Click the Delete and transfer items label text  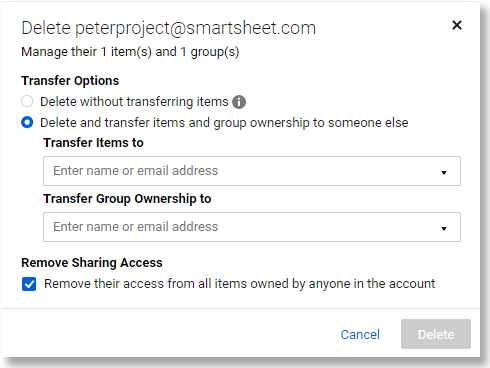224,123
